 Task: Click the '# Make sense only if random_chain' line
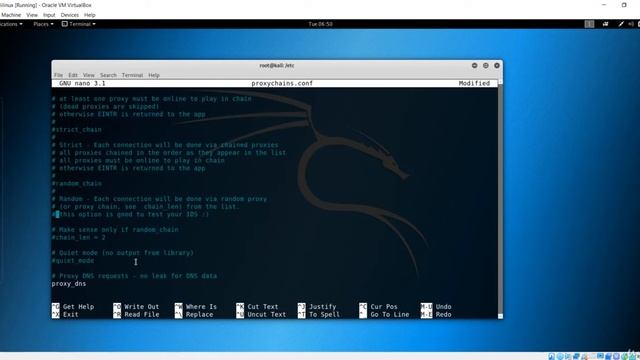click(x=115, y=230)
